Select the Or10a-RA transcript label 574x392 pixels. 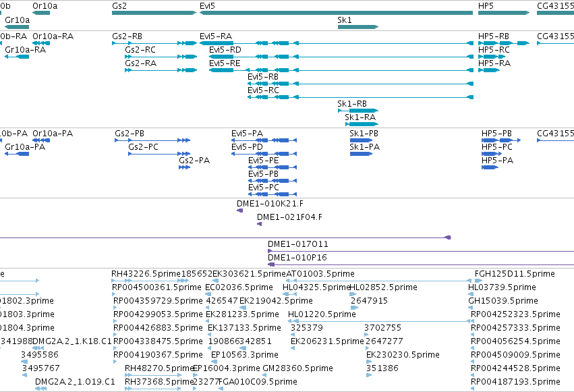coord(53,36)
